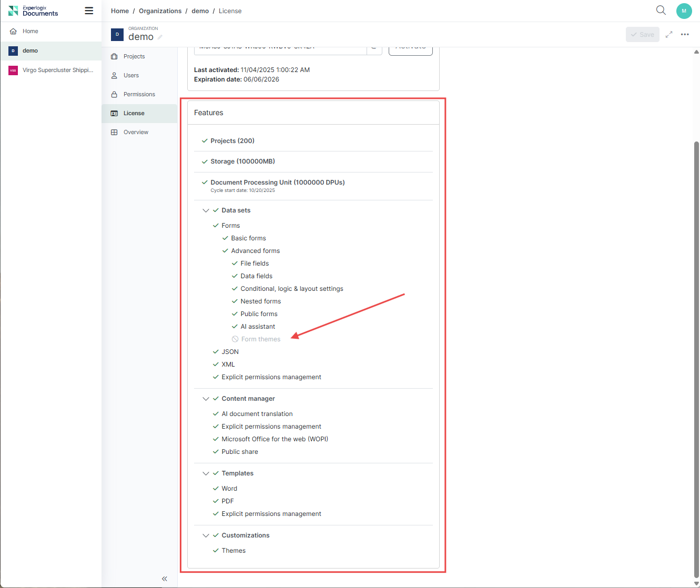Collapse the Customizations feature group
The image size is (700, 588).
(206, 535)
